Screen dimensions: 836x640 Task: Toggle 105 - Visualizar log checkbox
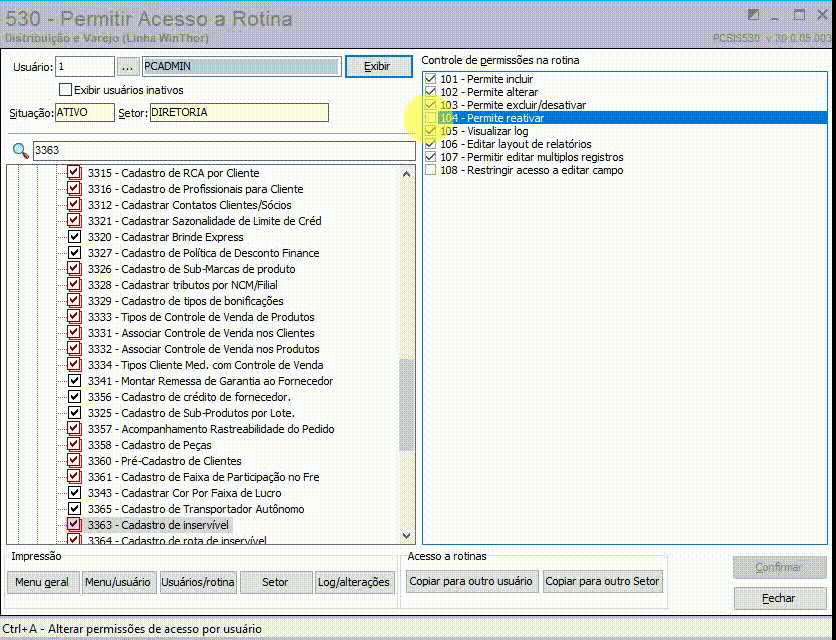tap(430, 131)
